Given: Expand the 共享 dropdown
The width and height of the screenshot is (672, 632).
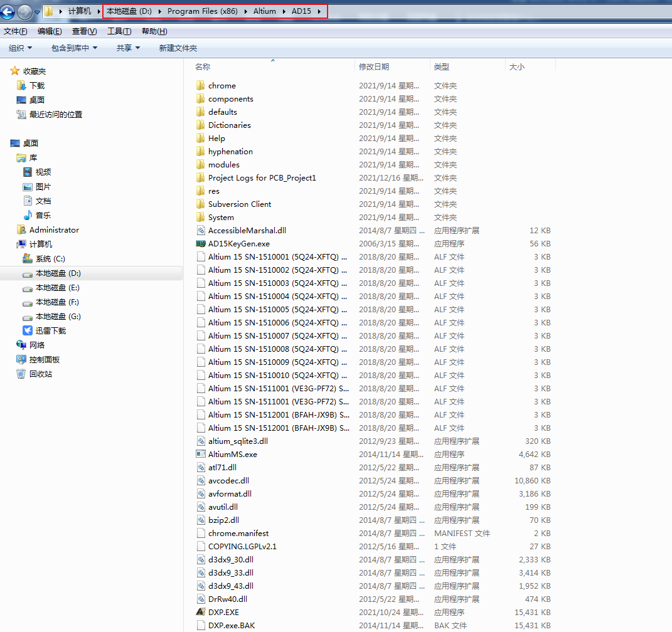Looking at the screenshot, I should (x=128, y=48).
